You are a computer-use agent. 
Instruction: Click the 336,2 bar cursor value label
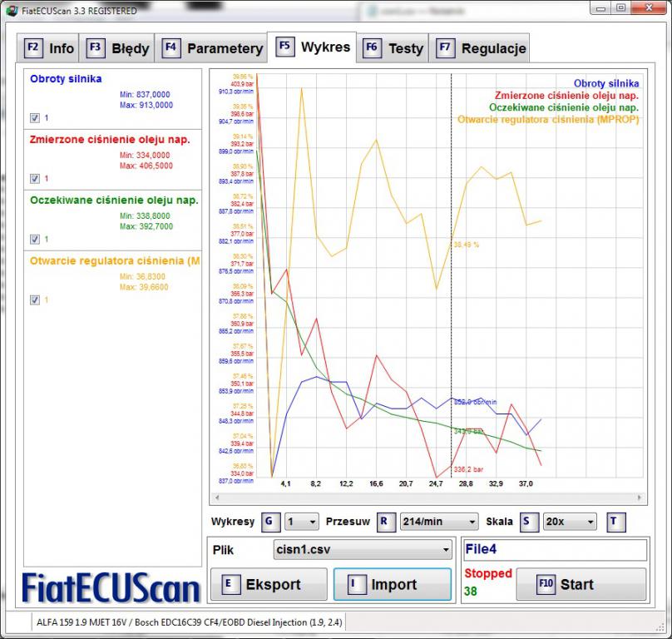[468, 469]
